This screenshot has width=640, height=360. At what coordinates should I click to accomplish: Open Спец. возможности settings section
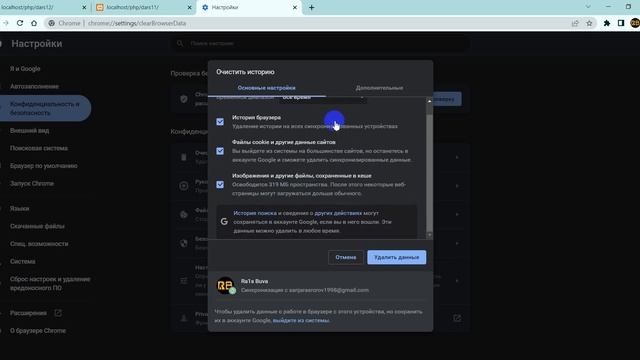(x=39, y=244)
